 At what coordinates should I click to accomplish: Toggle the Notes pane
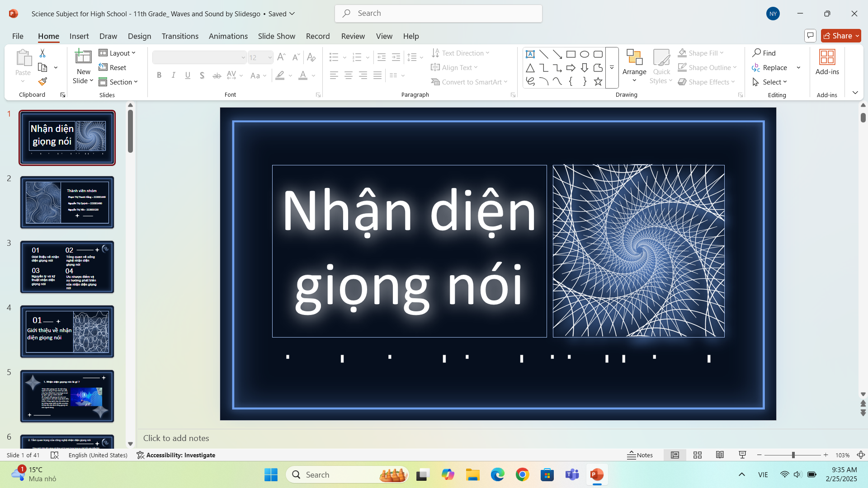pyautogui.click(x=640, y=455)
